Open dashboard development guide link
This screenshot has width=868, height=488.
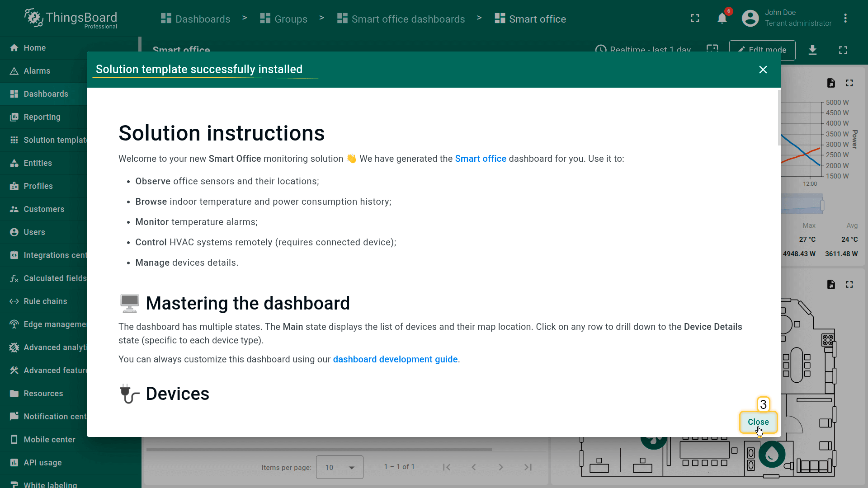click(395, 359)
